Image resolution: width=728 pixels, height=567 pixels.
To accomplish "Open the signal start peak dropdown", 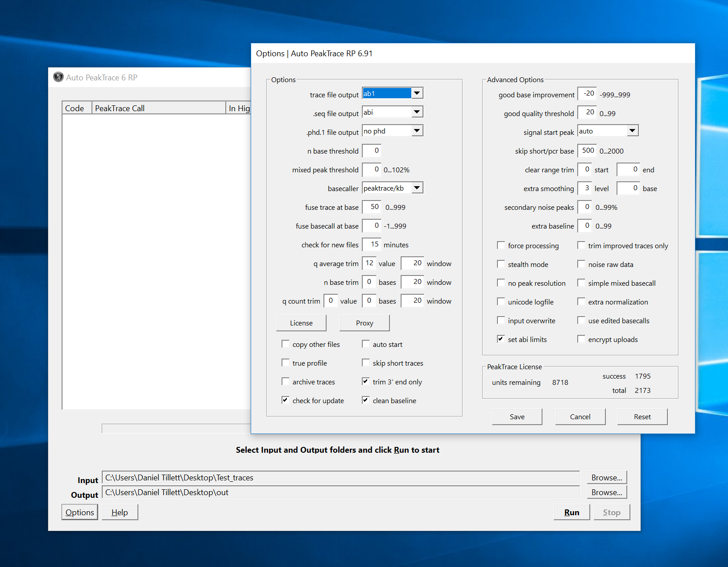I will click(632, 131).
